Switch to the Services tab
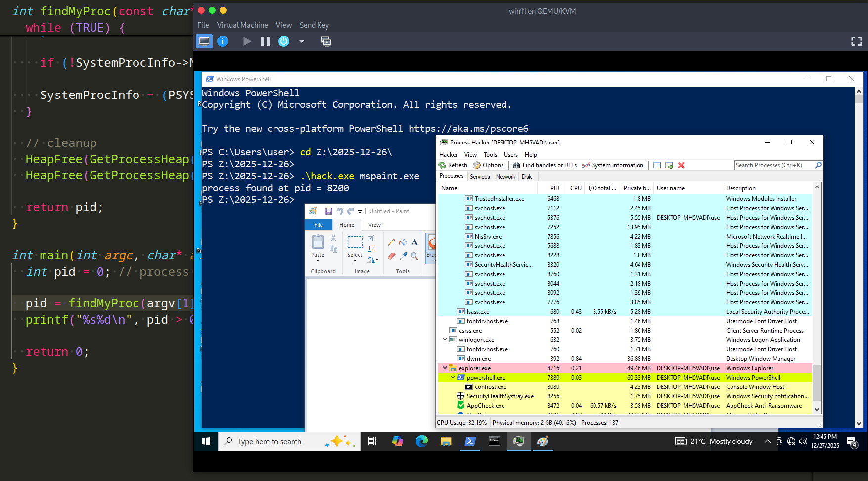The image size is (868, 481). tap(479, 177)
